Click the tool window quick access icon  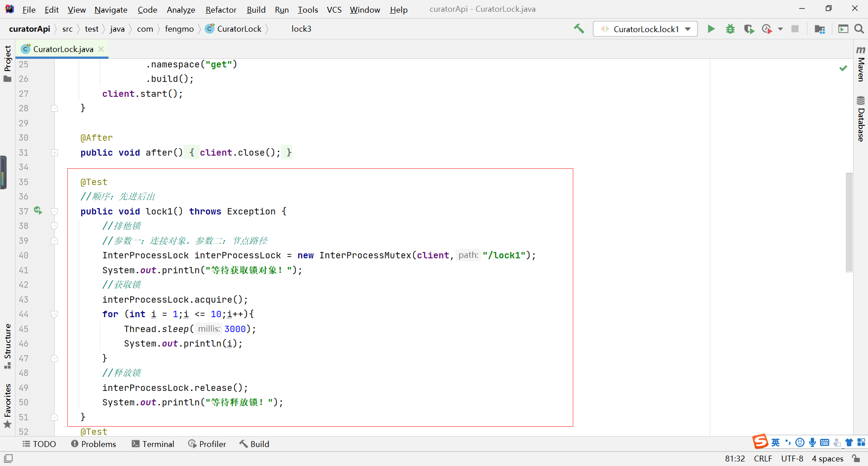pos(9,458)
